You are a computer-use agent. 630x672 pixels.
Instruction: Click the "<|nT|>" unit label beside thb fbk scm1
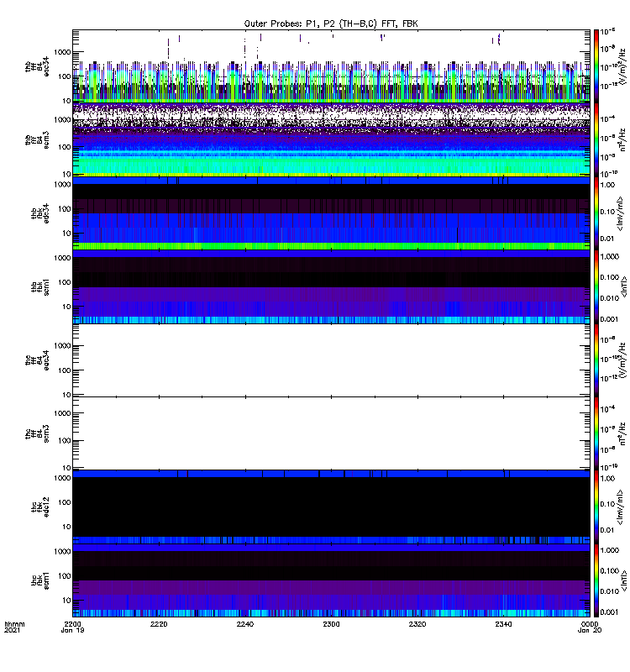623,286
